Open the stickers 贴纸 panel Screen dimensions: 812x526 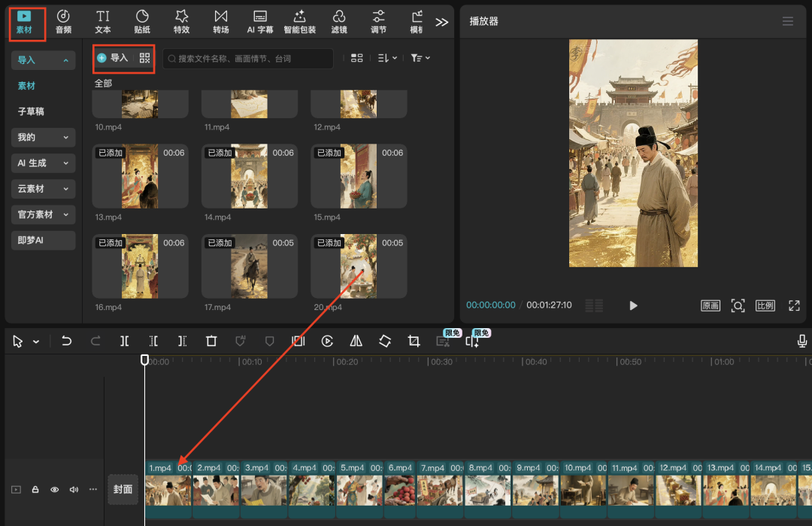[x=142, y=21]
